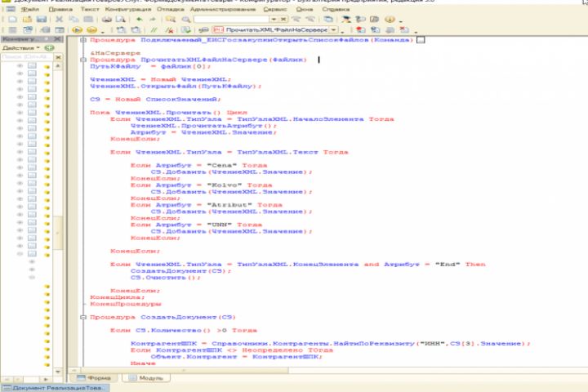Screen dimensions: 588x392
Task: Select the Документ РеализацияТова... window tab
Action: [56, 387]
